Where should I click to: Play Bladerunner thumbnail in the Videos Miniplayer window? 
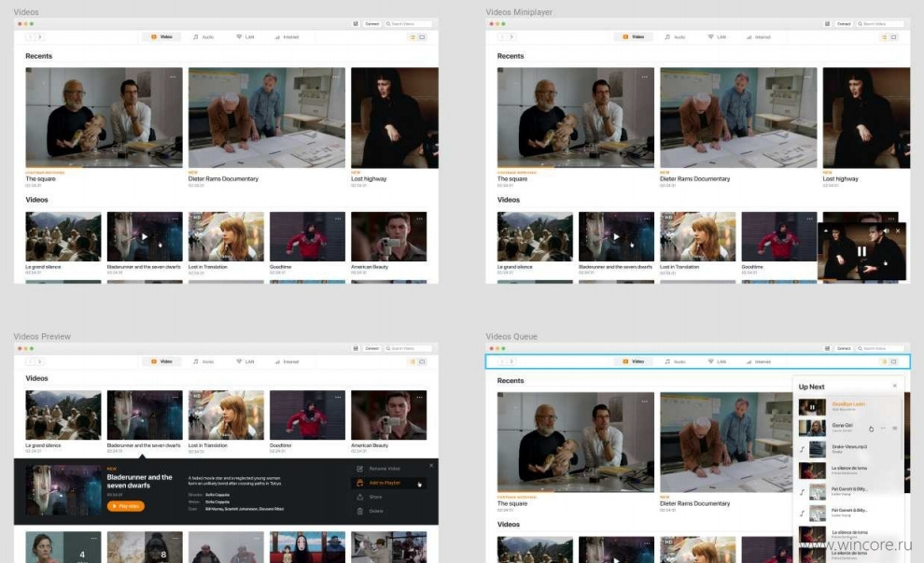[616, 236]
